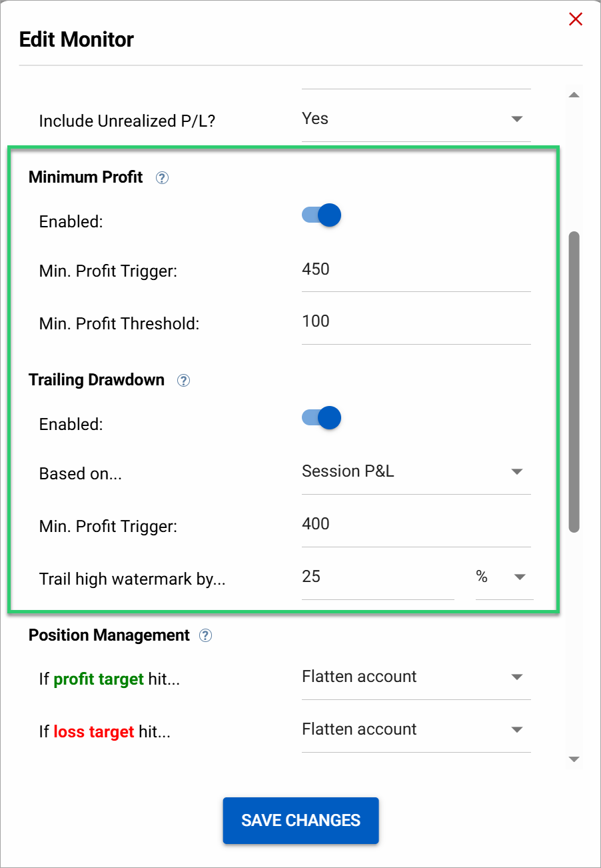Click the scrollbar down arrow
601x868 pixels.
574,759
